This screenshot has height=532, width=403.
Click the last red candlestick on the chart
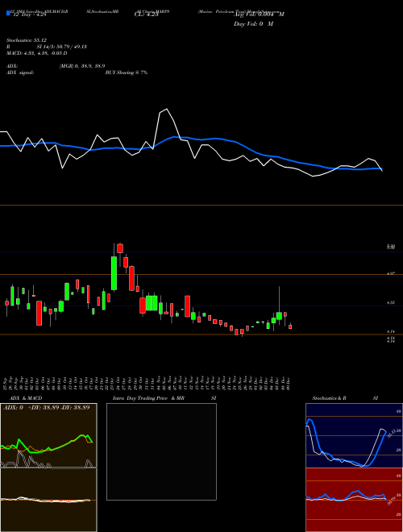pyautogui.click(x=290, y=326)
